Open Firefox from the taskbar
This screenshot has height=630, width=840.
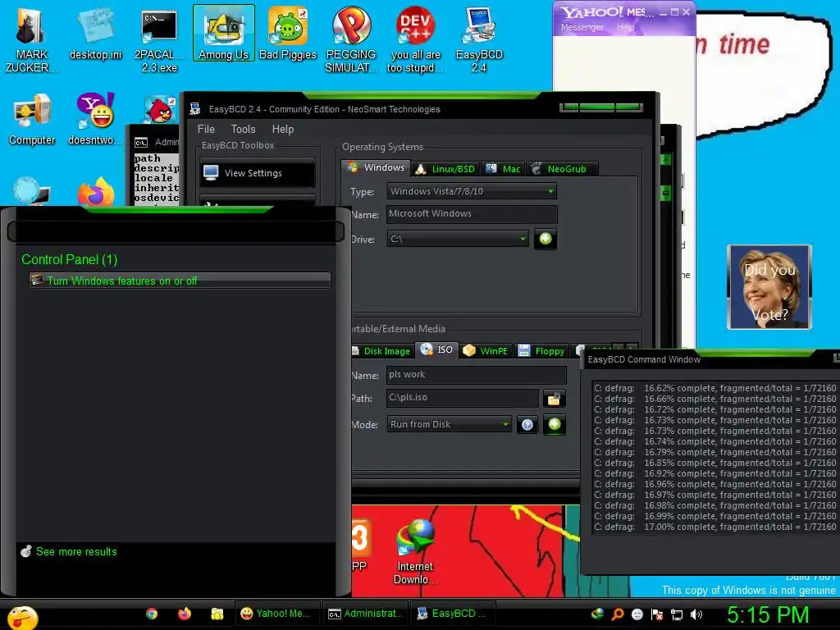(185, 614)
